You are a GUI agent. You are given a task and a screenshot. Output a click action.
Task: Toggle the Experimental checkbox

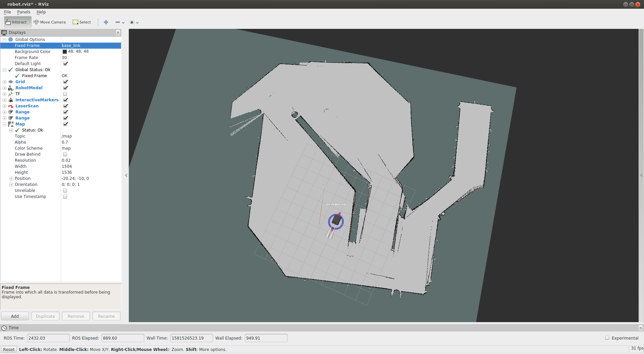607,338
